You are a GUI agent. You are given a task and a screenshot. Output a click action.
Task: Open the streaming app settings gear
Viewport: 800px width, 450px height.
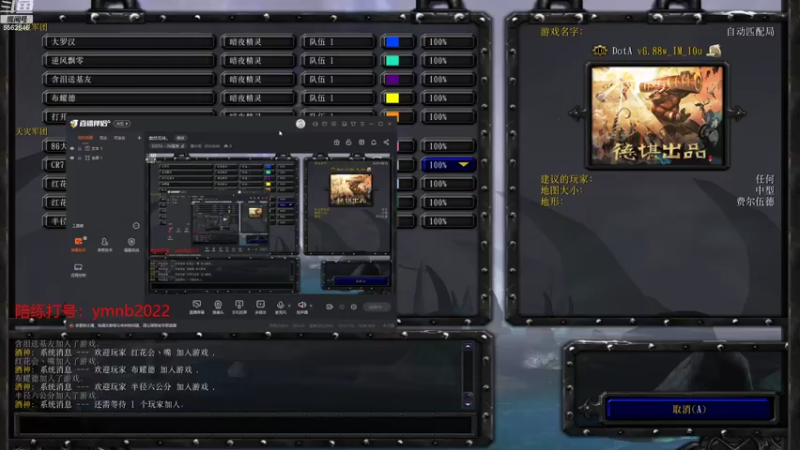(354, 307)
